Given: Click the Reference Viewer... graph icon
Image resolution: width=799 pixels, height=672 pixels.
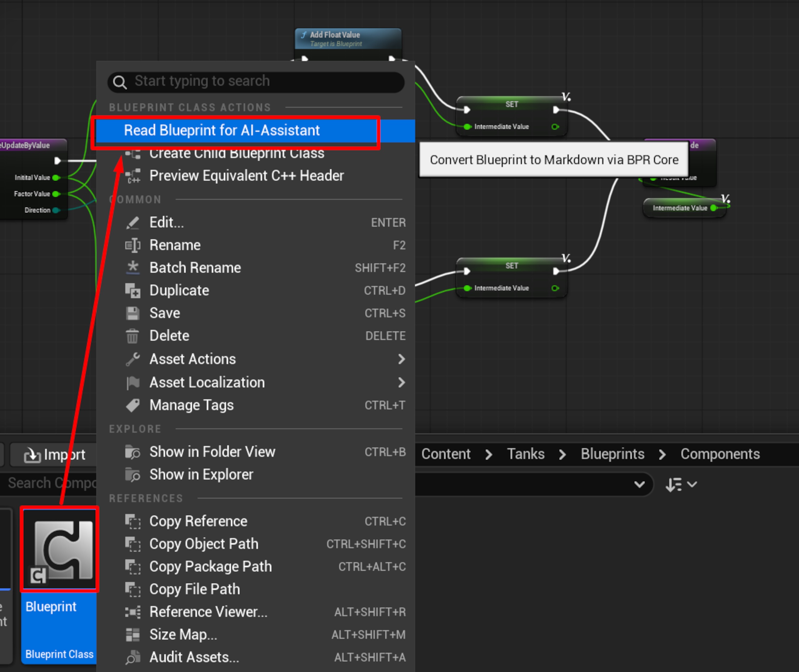Looking at the screenshot, I should [133, 612].
